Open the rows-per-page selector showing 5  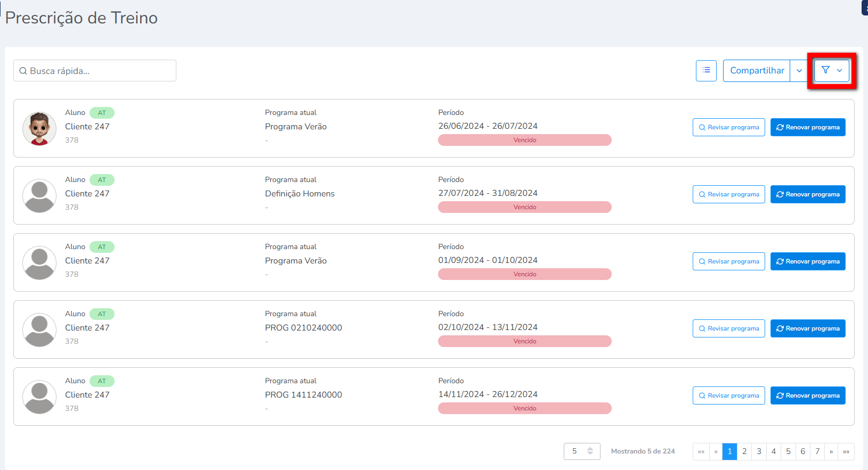point(582,451)
